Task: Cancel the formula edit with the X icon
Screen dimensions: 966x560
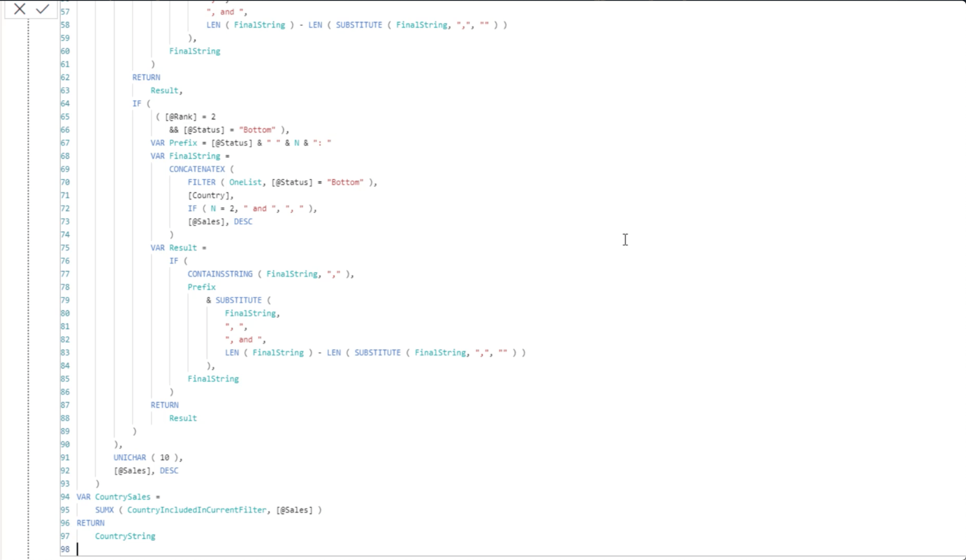Action: coord(20,9)
